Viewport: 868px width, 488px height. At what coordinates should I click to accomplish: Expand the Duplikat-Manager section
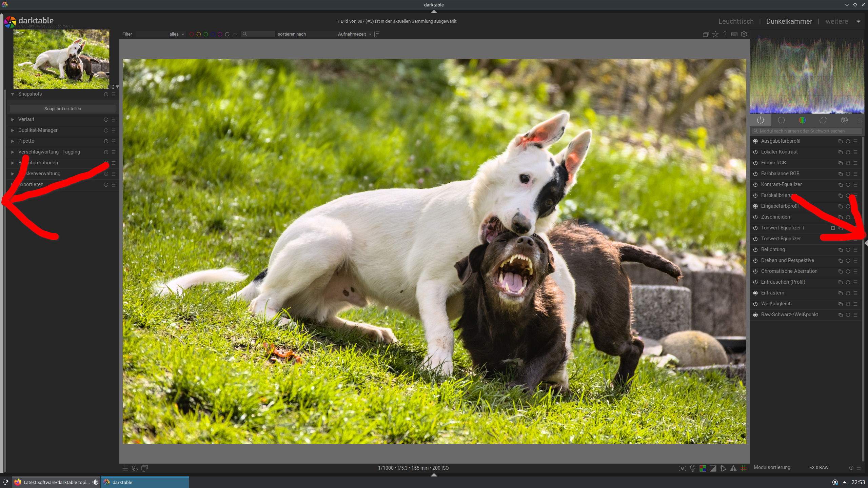click(38, 130)
